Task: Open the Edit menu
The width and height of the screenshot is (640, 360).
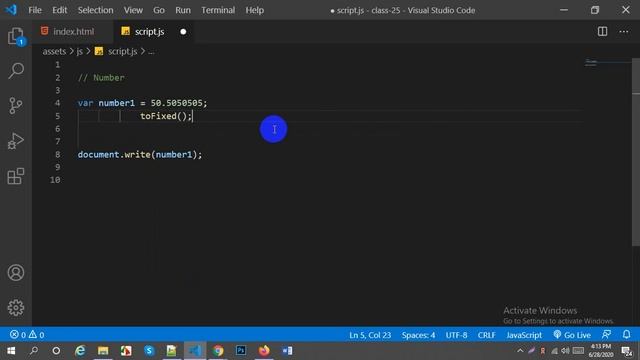Action: [60, 10]
